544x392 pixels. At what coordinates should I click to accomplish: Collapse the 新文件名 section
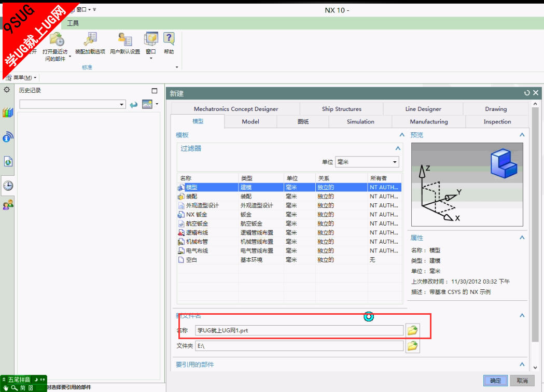click(x=522, y=316)
